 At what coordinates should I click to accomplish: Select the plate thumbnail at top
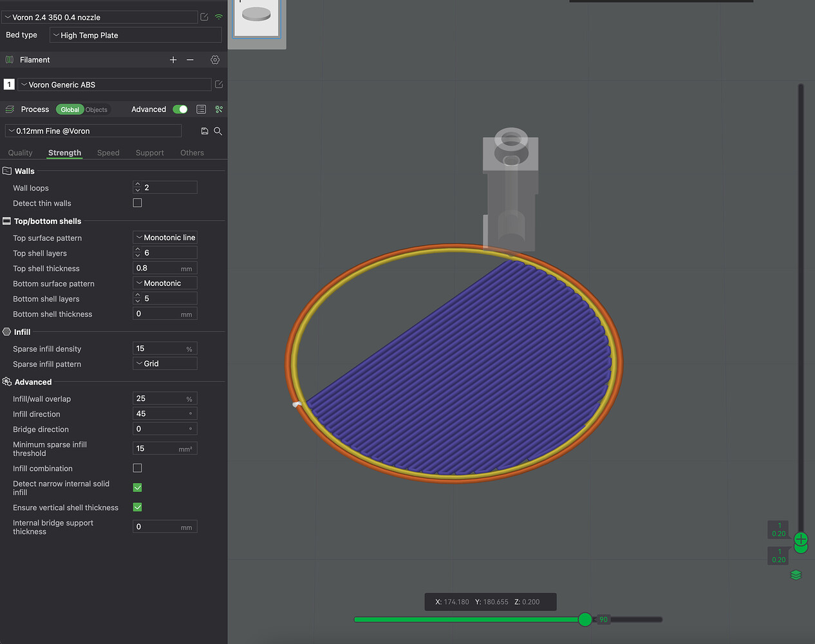(x=256, y=17)
